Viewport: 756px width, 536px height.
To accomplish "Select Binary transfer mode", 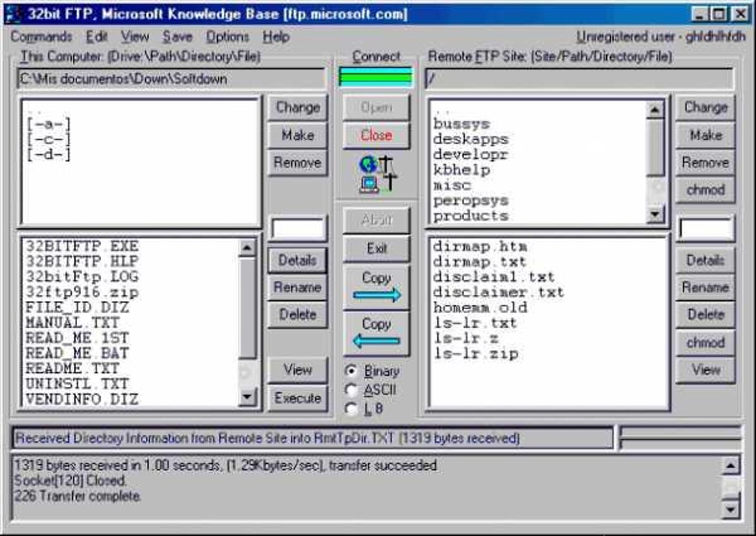I will tap(372, 371).
